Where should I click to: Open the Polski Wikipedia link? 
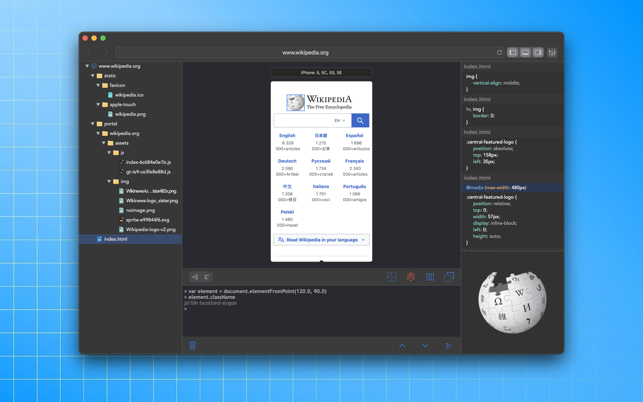287,212
